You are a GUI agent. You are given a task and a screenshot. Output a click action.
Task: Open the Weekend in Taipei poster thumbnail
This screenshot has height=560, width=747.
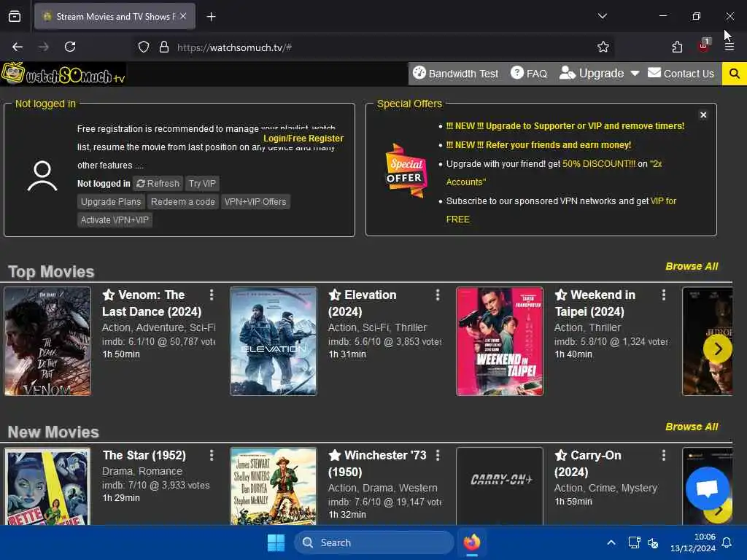point(499,341)
